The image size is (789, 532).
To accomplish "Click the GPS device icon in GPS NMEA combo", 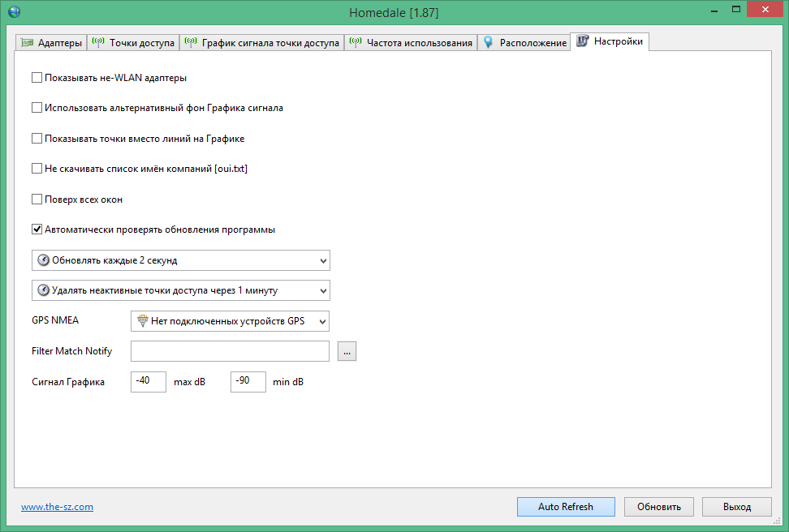I will pos(142,320).
